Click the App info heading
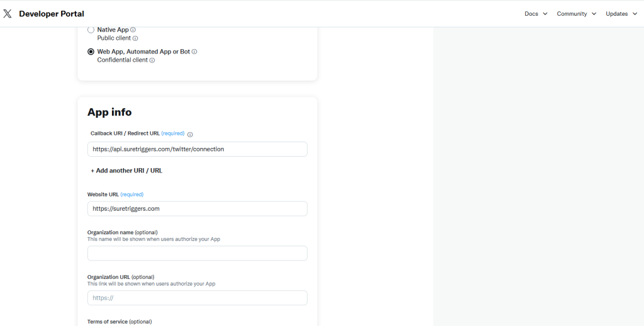Screen dimensions: 644x326 (x=109, y=112)
